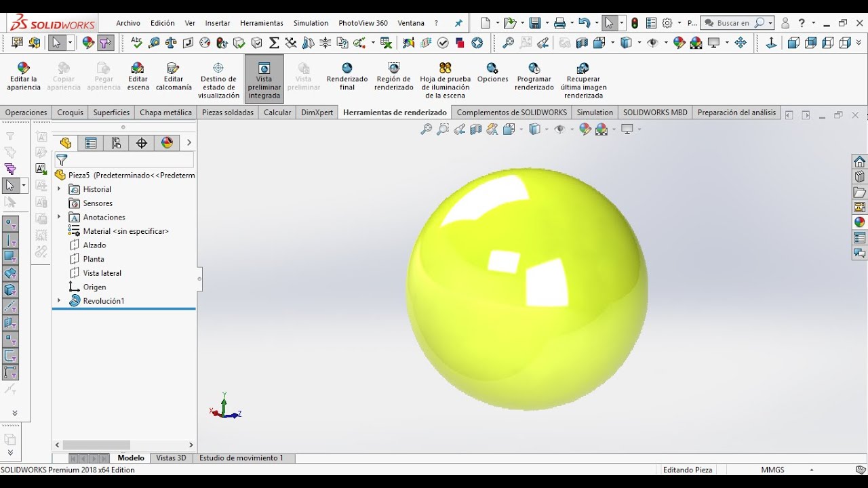Open the Herramientas menu
Image resolution: width=868 pixels, height=488 pixels.
pos(262,23)
